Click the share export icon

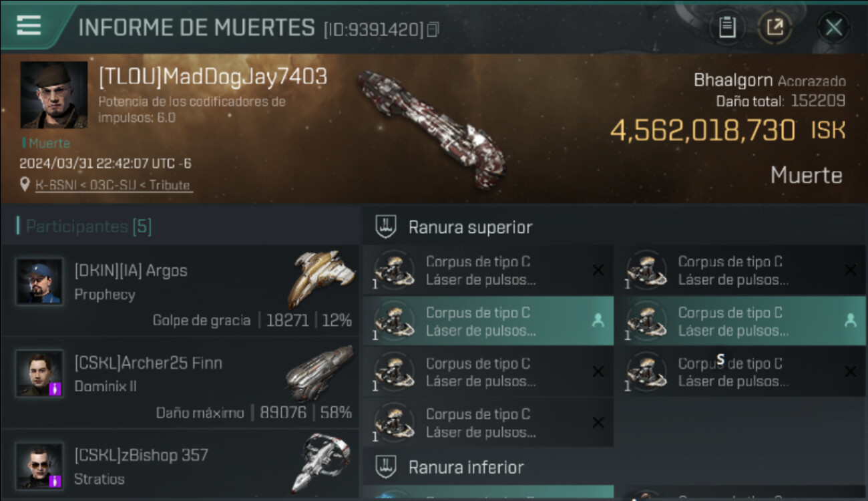[775, 27]
